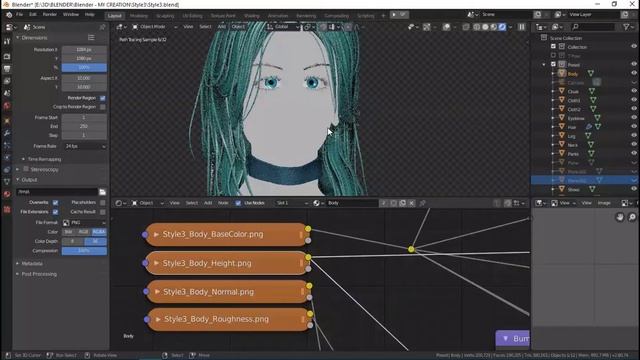The image size is (640, 360).
Task: Collapse the Dimensions panel
Action: 18,38
